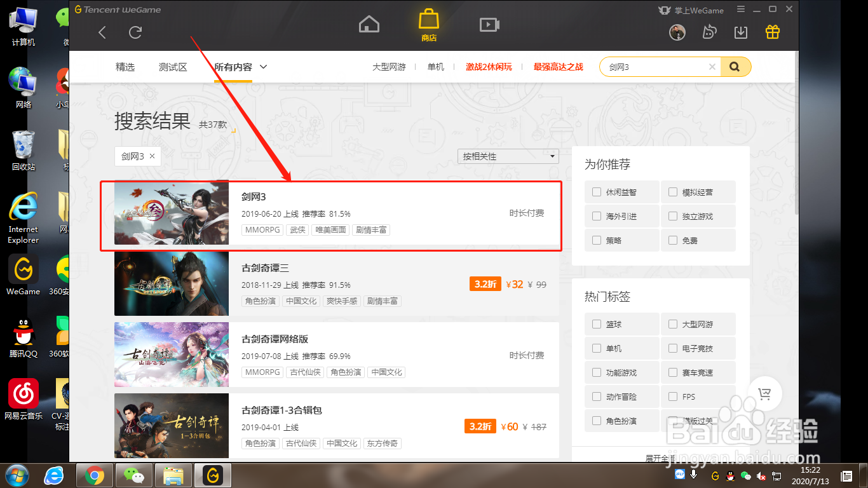The width and height of the screenshot is (868, 488).
Task: Open the 大型网游 category link
Action: (x=389, y=67)
